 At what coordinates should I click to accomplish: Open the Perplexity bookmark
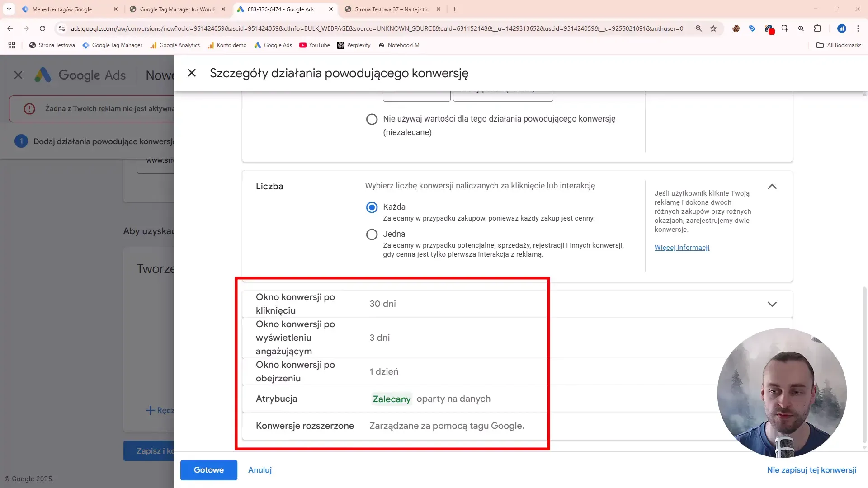(354, 45)
